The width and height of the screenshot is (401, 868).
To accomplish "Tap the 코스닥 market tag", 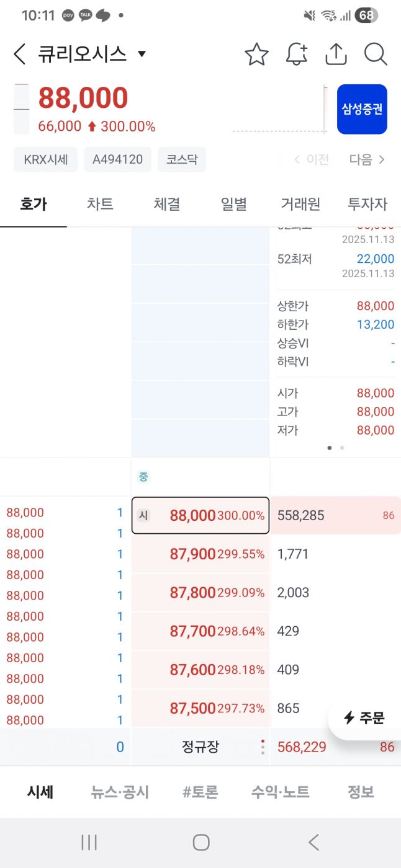I will tap(182, 159).
